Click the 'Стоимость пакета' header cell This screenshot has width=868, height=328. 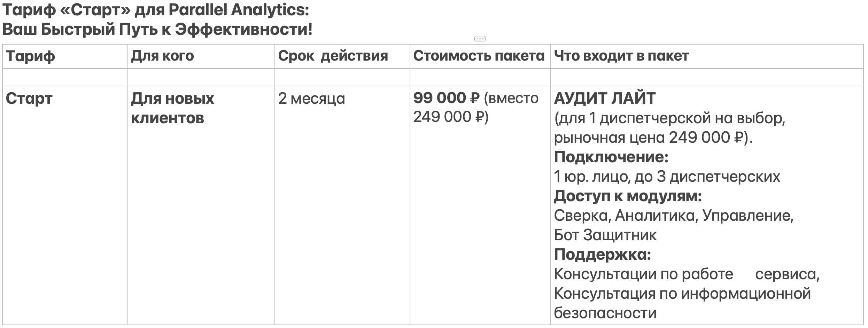coord(480,56)
